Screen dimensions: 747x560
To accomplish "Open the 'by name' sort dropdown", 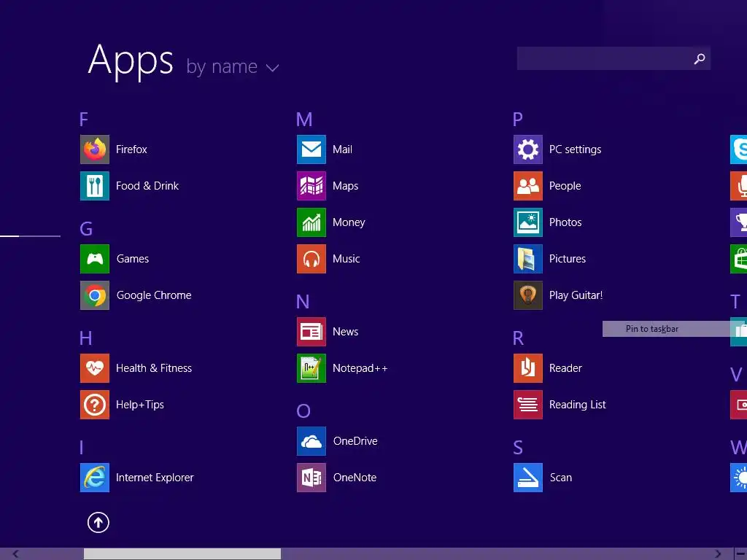I will coord(232,67).
